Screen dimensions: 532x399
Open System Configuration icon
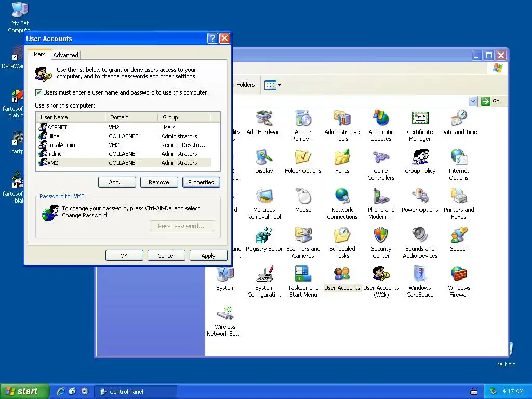click(264, 281)
